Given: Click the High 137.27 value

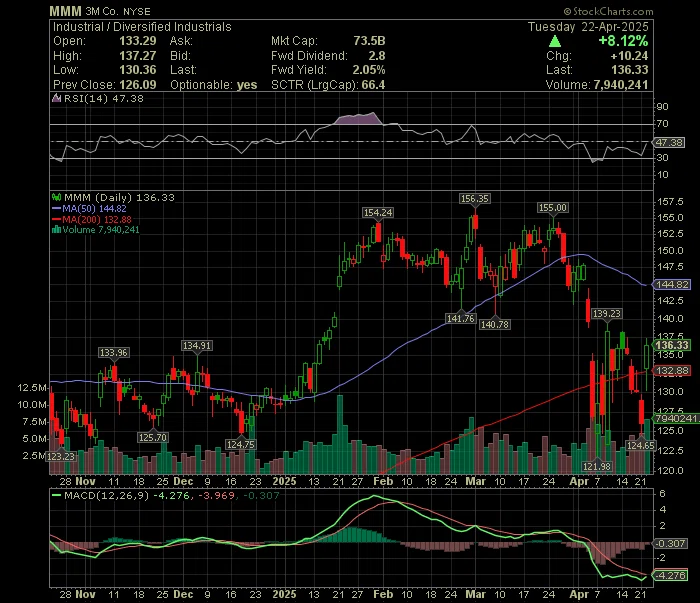Looking at the screenshot, I should point(138,56).
